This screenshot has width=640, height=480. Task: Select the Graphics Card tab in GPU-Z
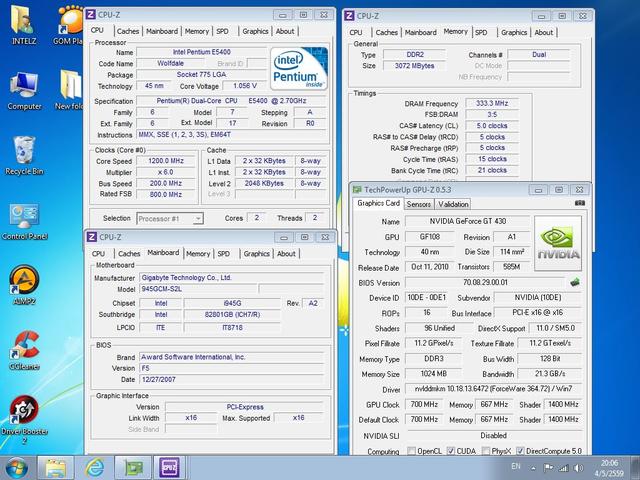click(378, 203)
